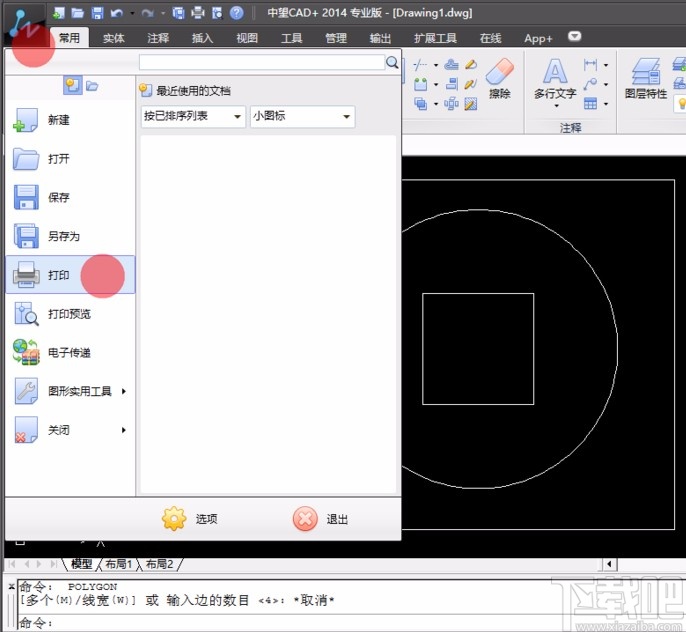Screen dimensions: 686x632
Task: Switch to the 布局1 layout tab
Action: point(119,564)
